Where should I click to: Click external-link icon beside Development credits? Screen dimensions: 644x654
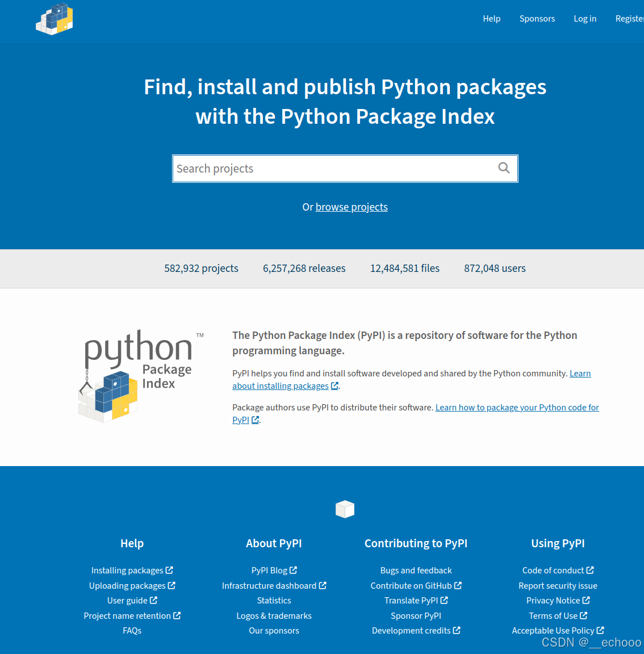pos(457,630)
